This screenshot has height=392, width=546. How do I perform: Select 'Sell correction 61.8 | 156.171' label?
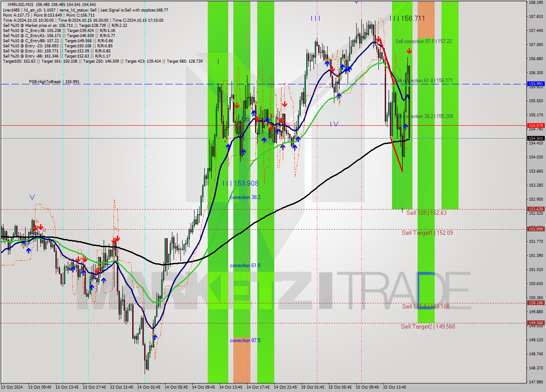(424, 81)
